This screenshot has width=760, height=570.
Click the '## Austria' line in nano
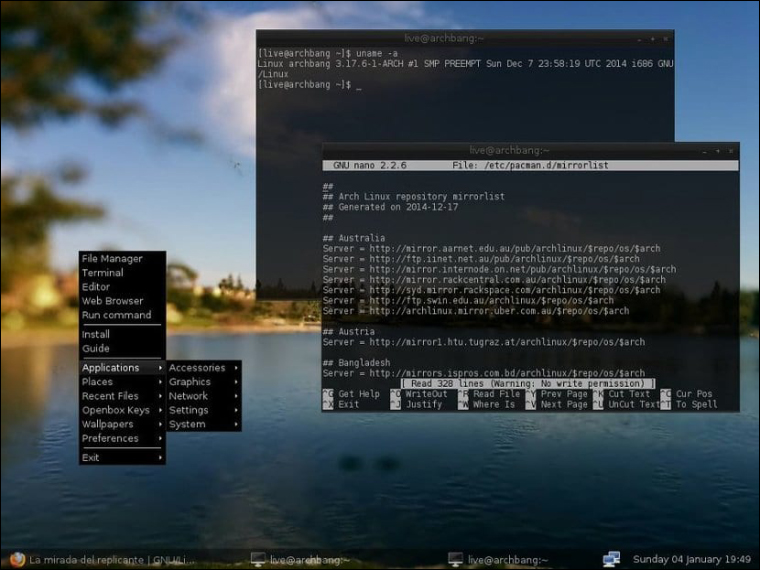pos(349,332)
